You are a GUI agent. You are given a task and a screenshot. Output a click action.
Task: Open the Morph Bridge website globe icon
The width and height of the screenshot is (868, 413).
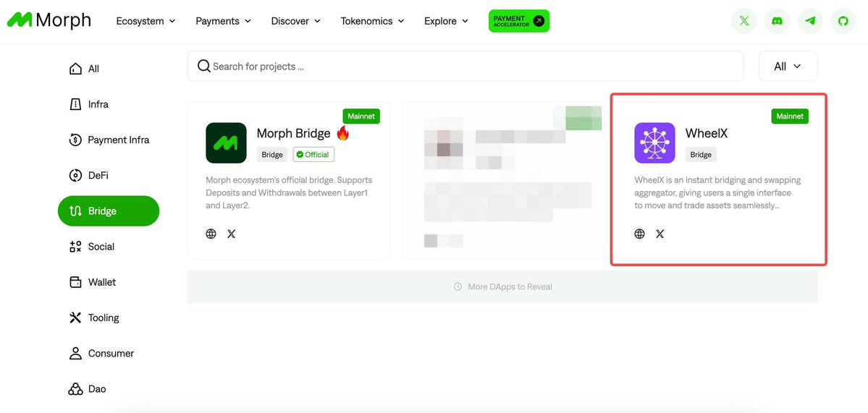[211, 234]
